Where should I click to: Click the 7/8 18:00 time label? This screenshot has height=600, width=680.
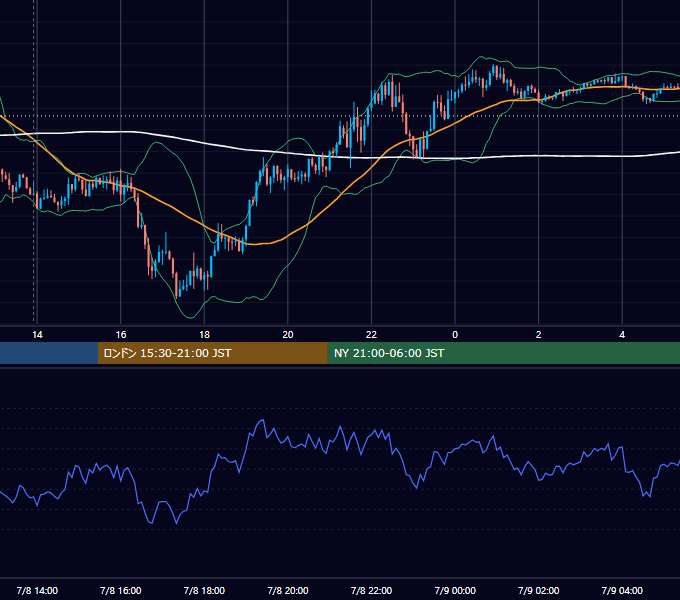(x=204, y=590)
